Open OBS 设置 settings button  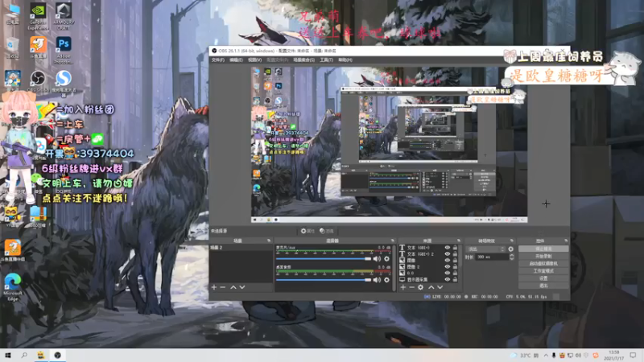pos(543,278)
